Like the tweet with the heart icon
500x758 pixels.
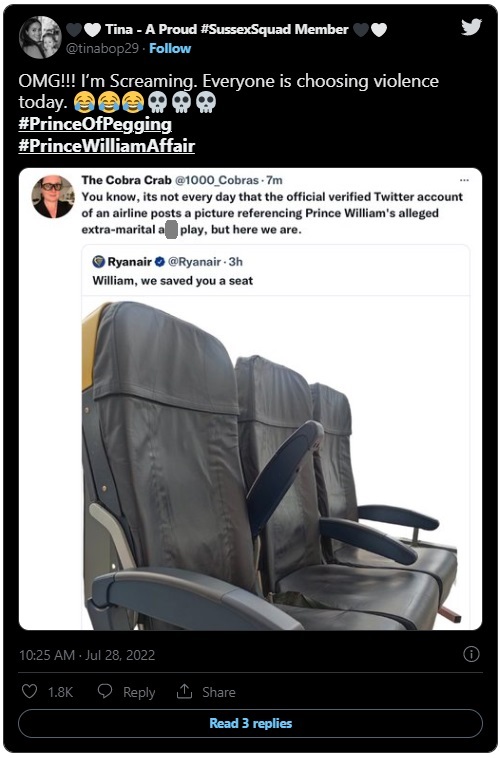coord(29,691)
